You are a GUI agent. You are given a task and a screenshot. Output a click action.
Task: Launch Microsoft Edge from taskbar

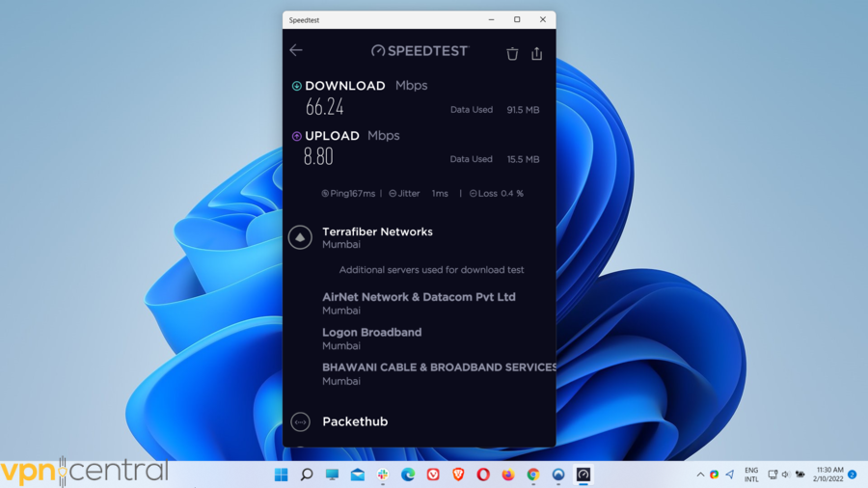pyautogui.click(x=408, y=474)
